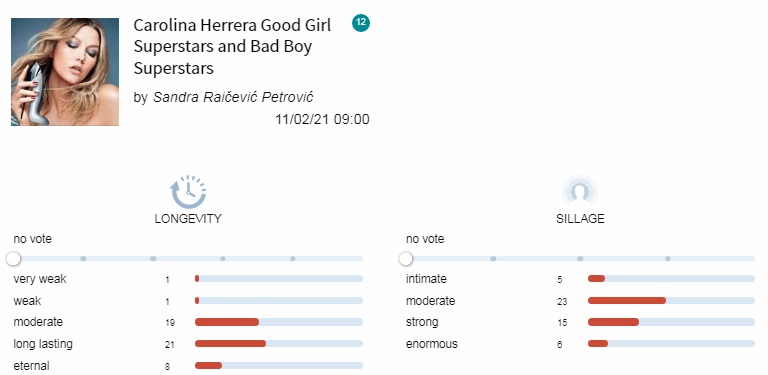The image size is (768, 375).
Task: Click the sillage slider handle at no vote
Action: pyautogui.click(x=406, y=258)
